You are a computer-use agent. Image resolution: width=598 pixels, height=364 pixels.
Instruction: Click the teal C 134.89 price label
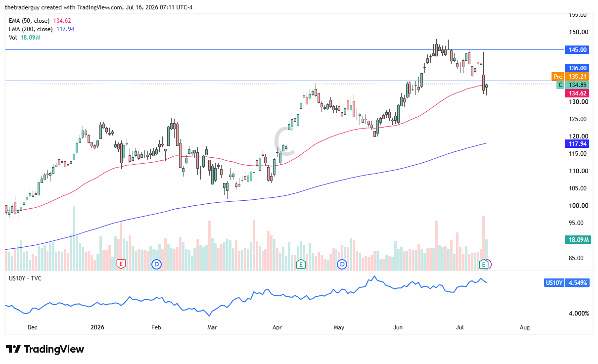[573, 85]
